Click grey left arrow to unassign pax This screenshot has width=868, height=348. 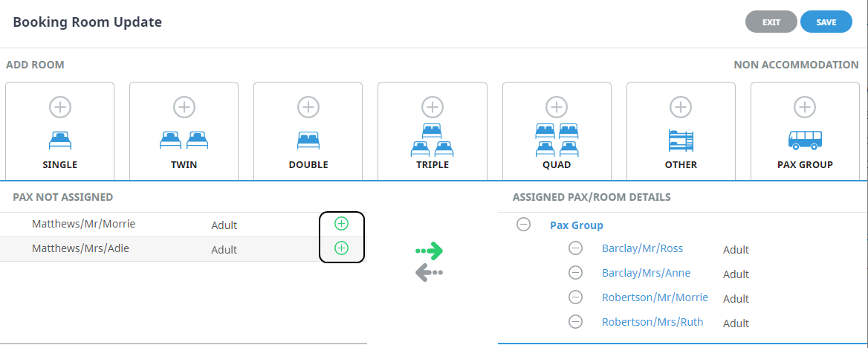pyautogui.click(x=429, y=273)
